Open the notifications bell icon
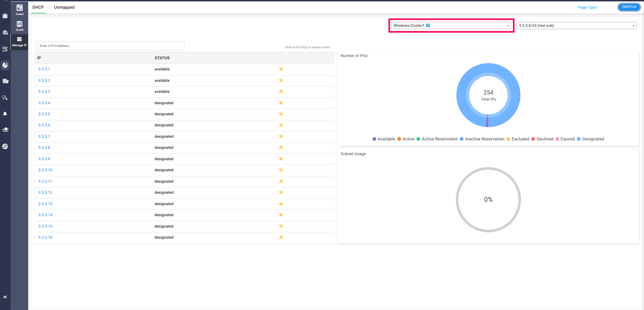Viewport: 644px width, 310px height. (x=5, y=114)
